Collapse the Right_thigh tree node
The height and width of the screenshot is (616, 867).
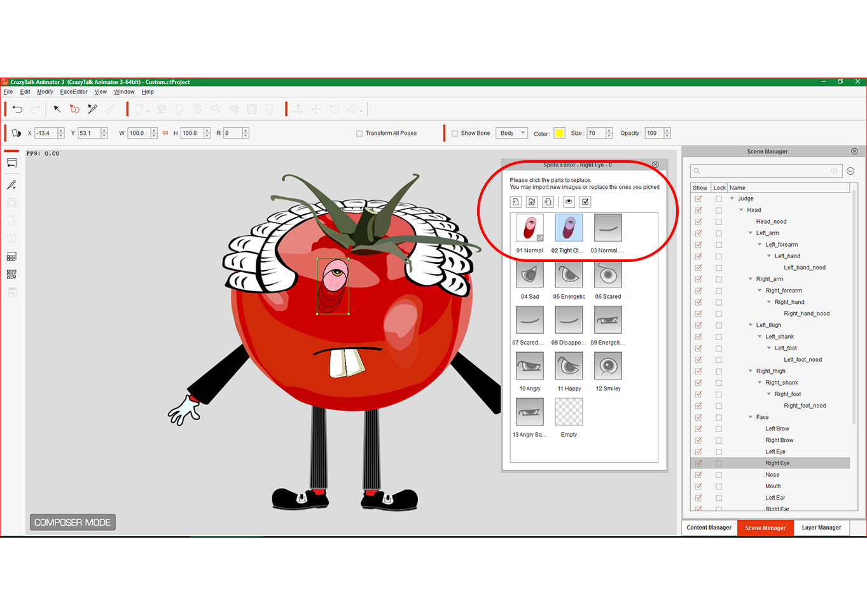point(751,371)
